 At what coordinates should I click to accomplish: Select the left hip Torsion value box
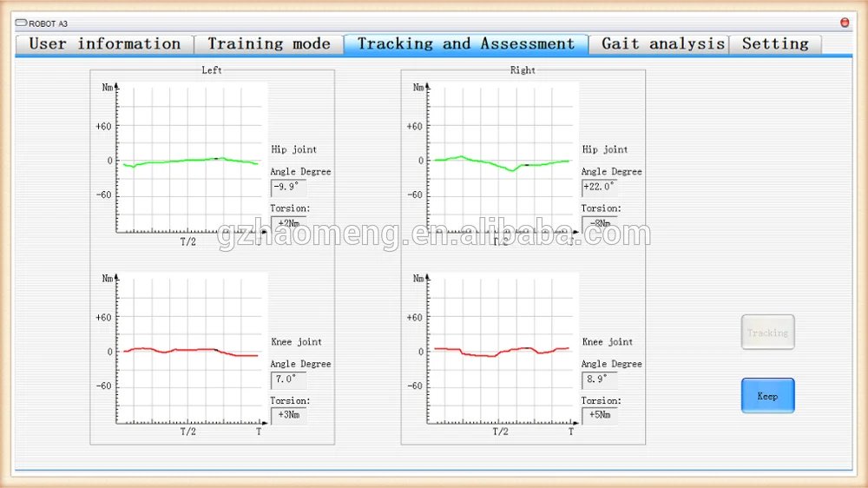[288, 224]
